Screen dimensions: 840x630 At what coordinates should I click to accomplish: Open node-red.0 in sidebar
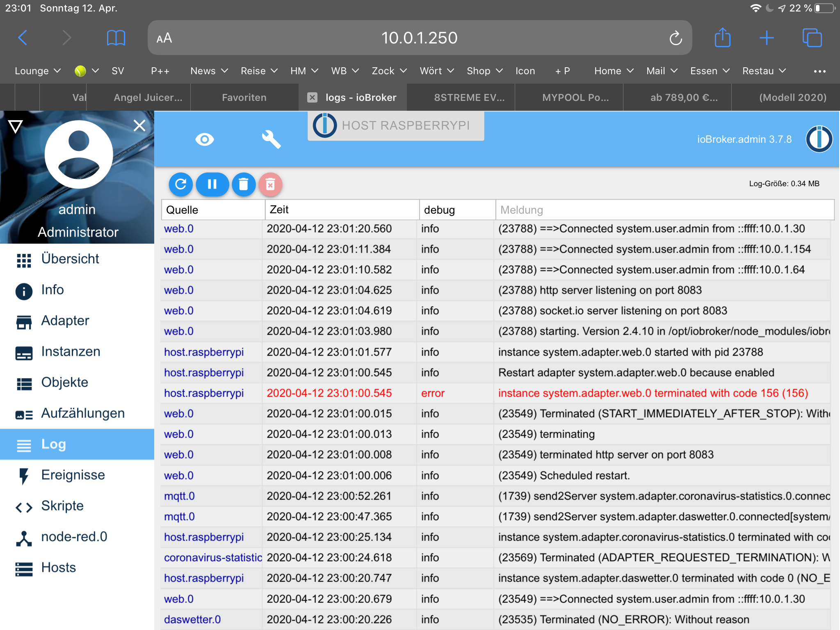(74, 536)
